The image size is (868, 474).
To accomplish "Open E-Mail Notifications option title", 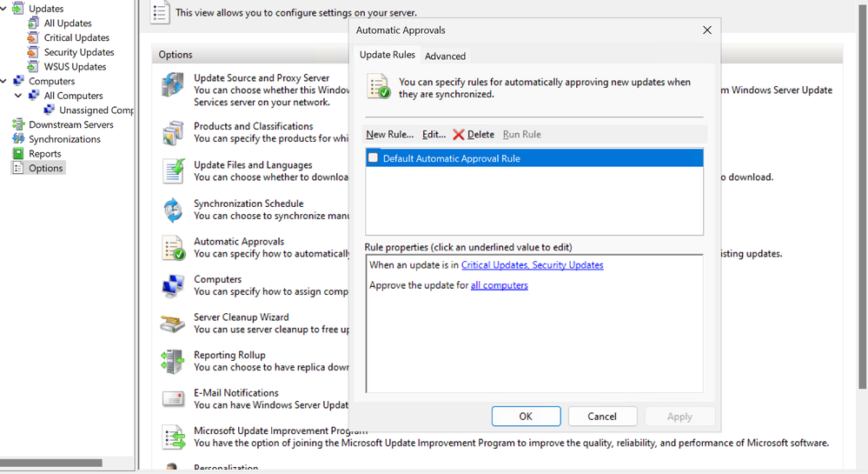I will click(235, 392).
